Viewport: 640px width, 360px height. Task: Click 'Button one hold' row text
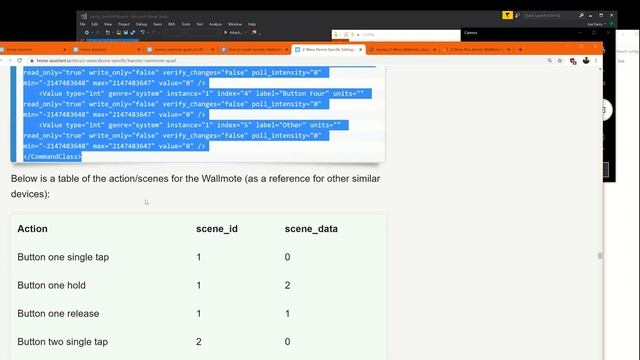[51, 285]
